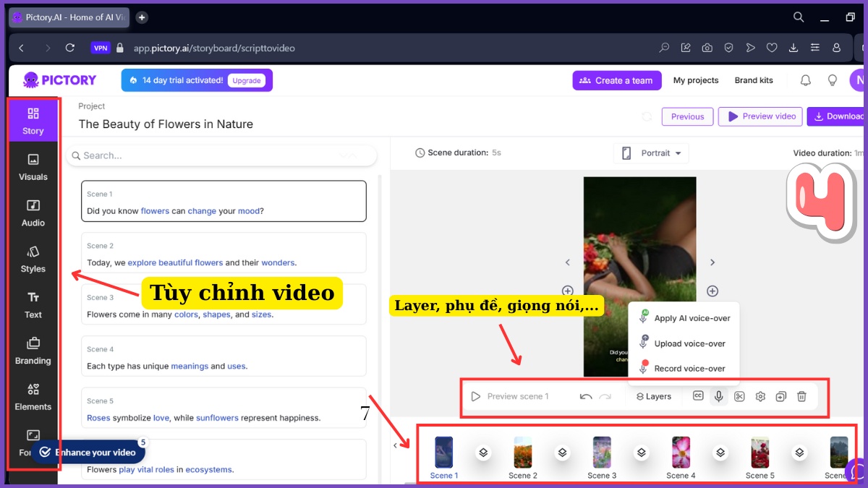Image resolution: width=868 pixels, height=488 pixels.
Task: Click Create a team button
Action: tap(617, 80)
